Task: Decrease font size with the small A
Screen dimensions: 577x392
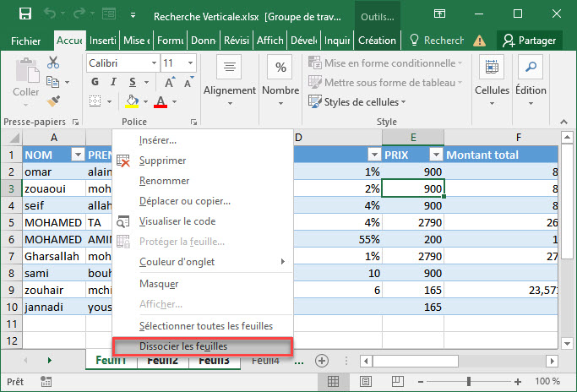Action: coord(188,82)
